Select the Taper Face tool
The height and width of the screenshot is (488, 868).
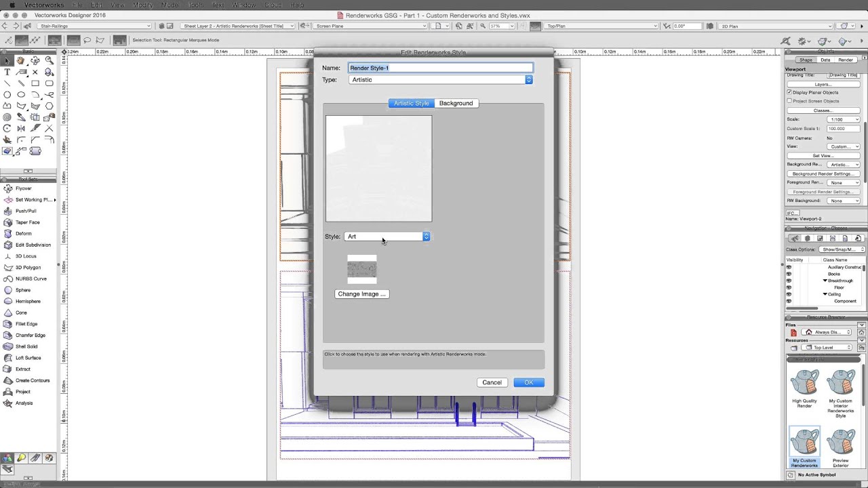(x=28, y=222)
